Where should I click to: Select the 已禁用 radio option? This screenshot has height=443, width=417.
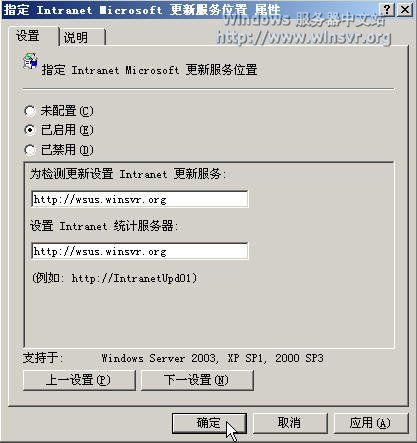(x=30, y=150)
